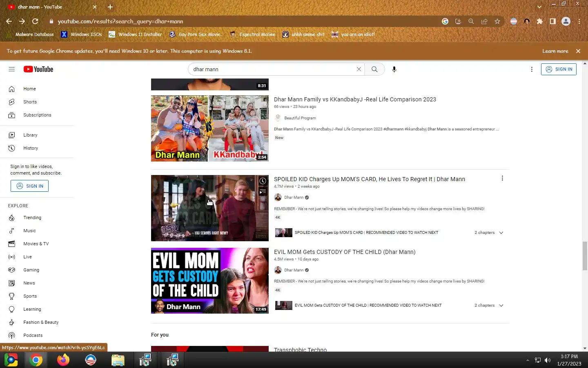Dismiss the Chrome update notification bar
The height and width of the screenshot is (368, 588).
[578, 51]
